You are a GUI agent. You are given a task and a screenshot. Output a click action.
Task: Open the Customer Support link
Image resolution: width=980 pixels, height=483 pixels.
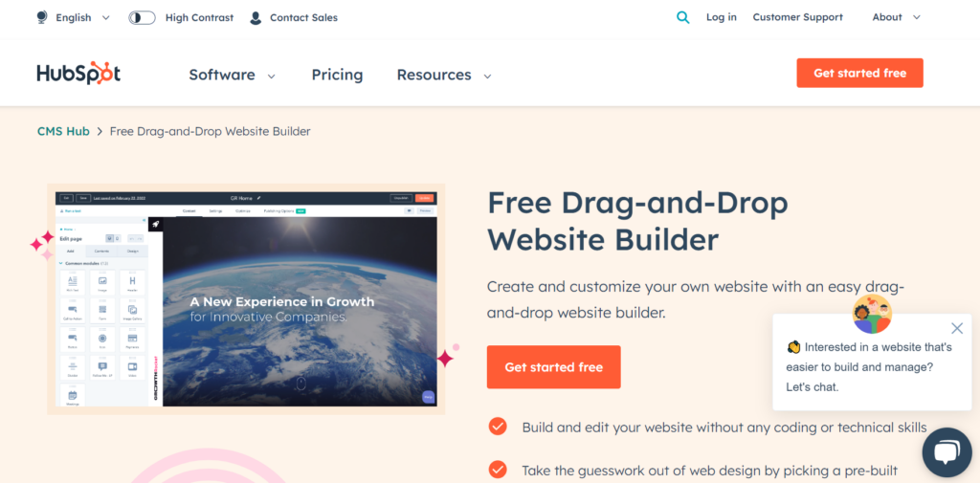(797, 17)
